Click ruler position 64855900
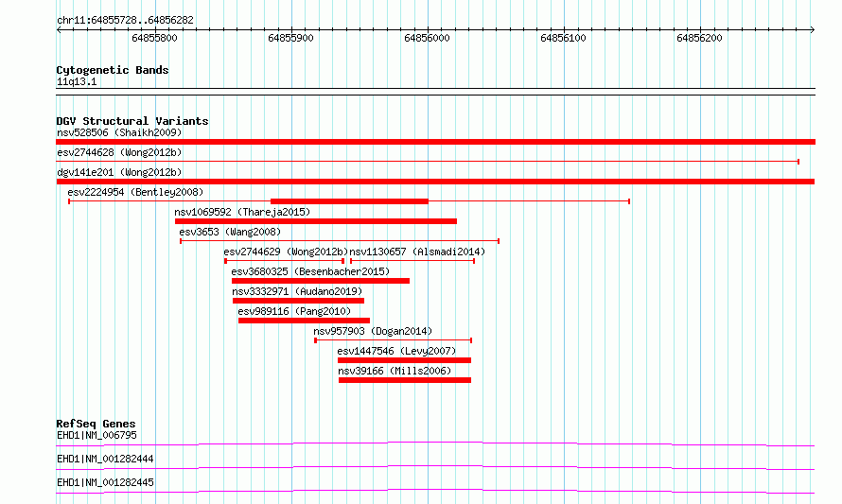Screen dimensions: 842x504 pos(290,38)
